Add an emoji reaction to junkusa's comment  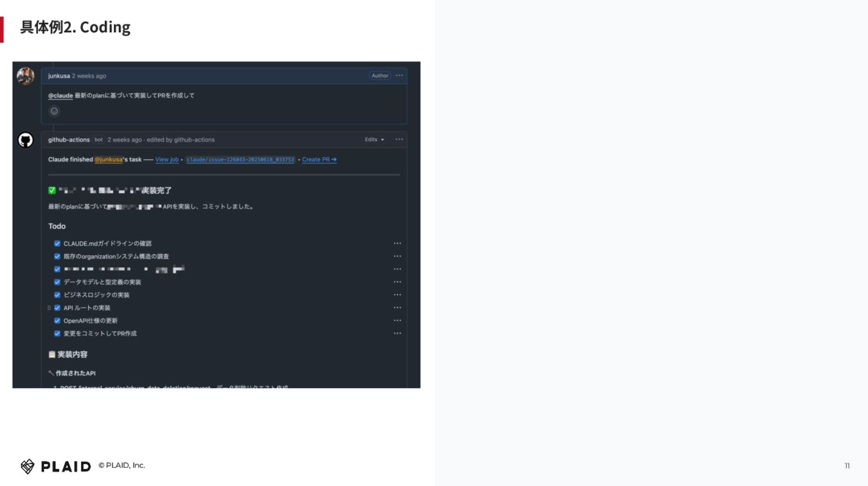(54, 111)
